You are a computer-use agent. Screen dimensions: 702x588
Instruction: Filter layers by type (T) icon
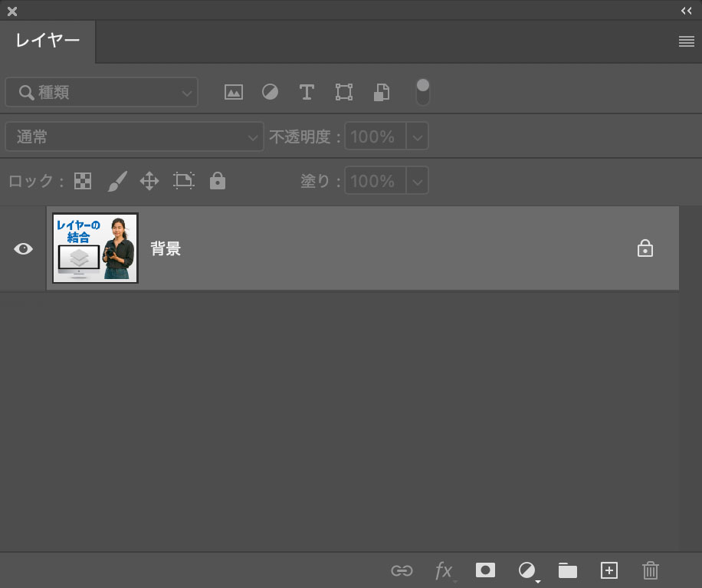pos(307,92)
